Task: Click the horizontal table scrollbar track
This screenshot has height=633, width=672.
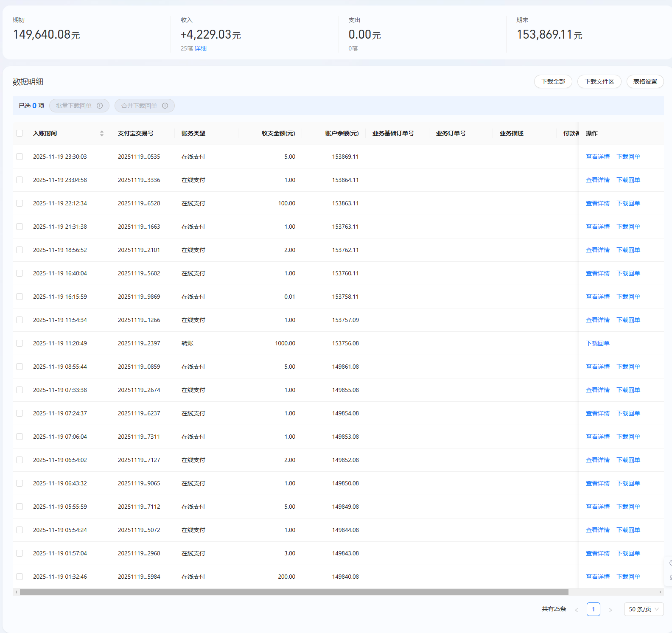Action: (x=613, y=592)
